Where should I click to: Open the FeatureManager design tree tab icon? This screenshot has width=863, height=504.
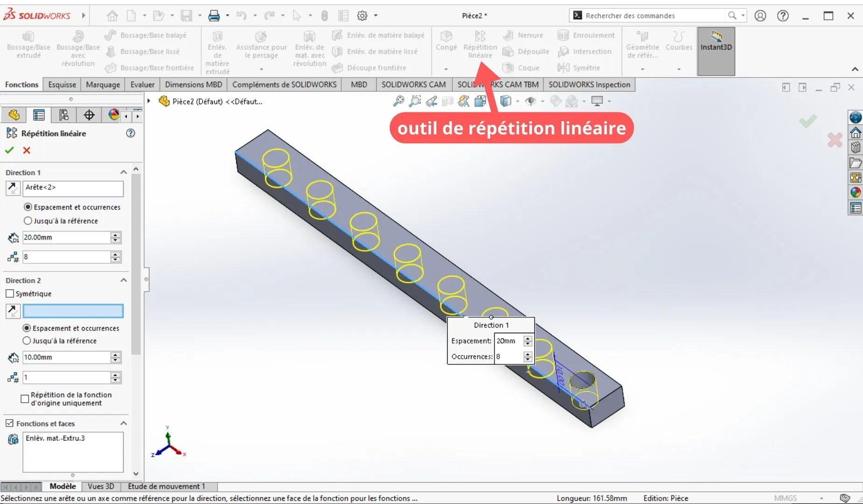pos(14,115)
